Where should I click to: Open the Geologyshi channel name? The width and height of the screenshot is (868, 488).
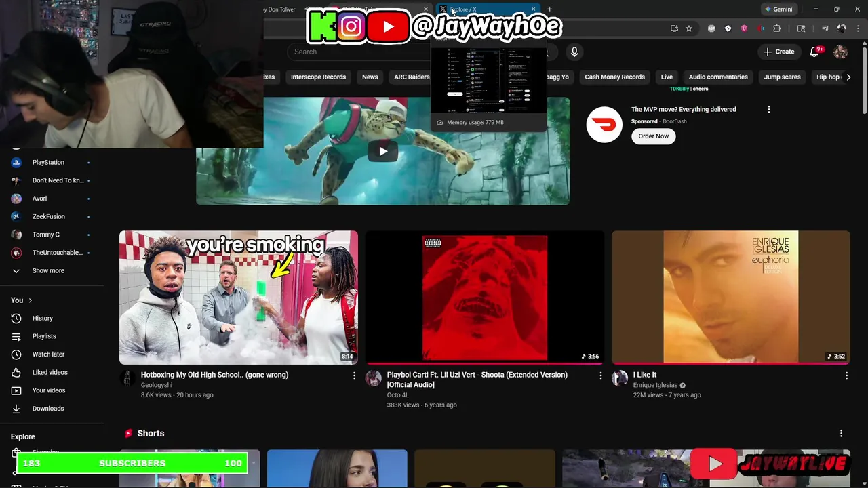click(157, 385)
